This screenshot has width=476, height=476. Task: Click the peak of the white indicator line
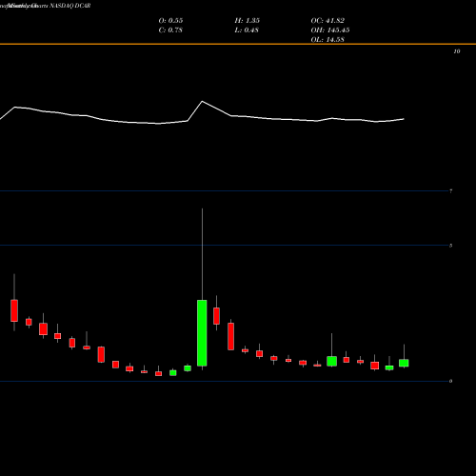[202, 101]
